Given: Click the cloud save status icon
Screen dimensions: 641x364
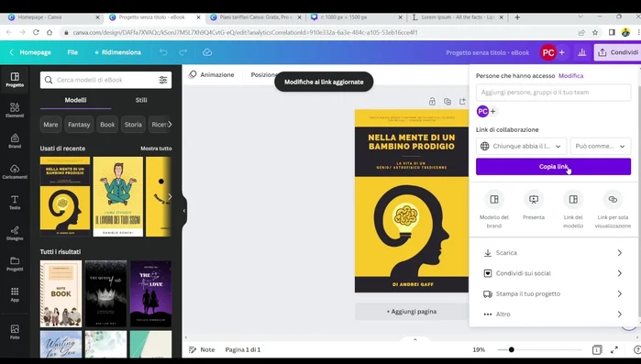Looking at the screenshot, I should coord(207,52).
